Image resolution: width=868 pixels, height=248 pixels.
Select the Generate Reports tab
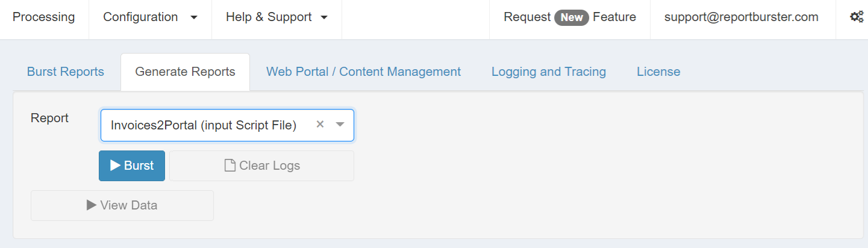(x=185, y=72)
